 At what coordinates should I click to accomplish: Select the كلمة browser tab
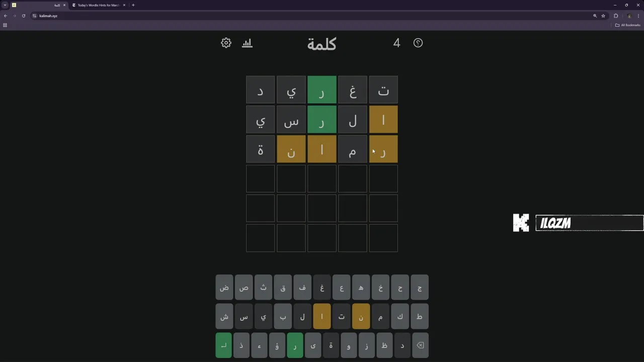(39, 5)
